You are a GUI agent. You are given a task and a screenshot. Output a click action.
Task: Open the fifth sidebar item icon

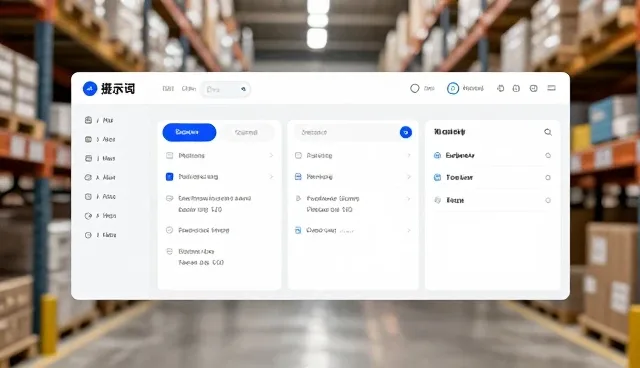coord(88,197)
